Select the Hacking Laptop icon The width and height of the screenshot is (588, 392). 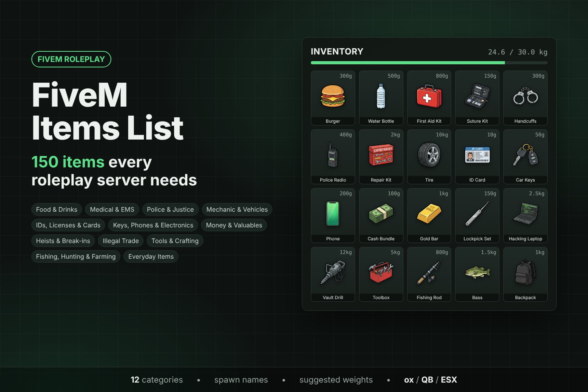click(x=525, y=214)
